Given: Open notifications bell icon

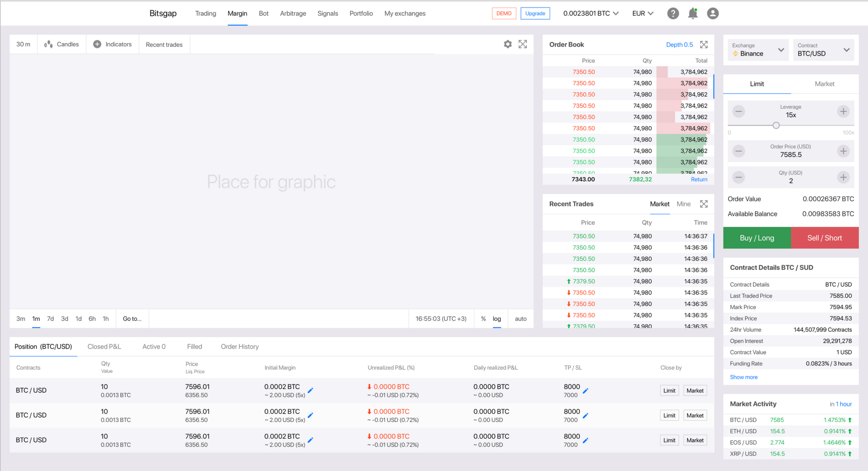Looking at the screenshot, I should click(693, 13).
